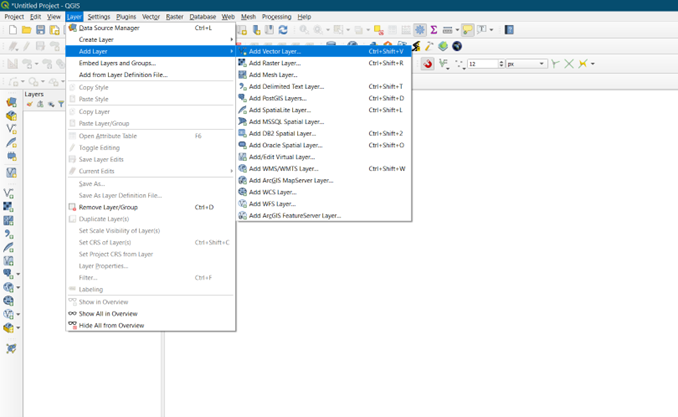Choose Add Delimited Text Layer... option
This screenshot has height=417, width=678.
[324, 87]
